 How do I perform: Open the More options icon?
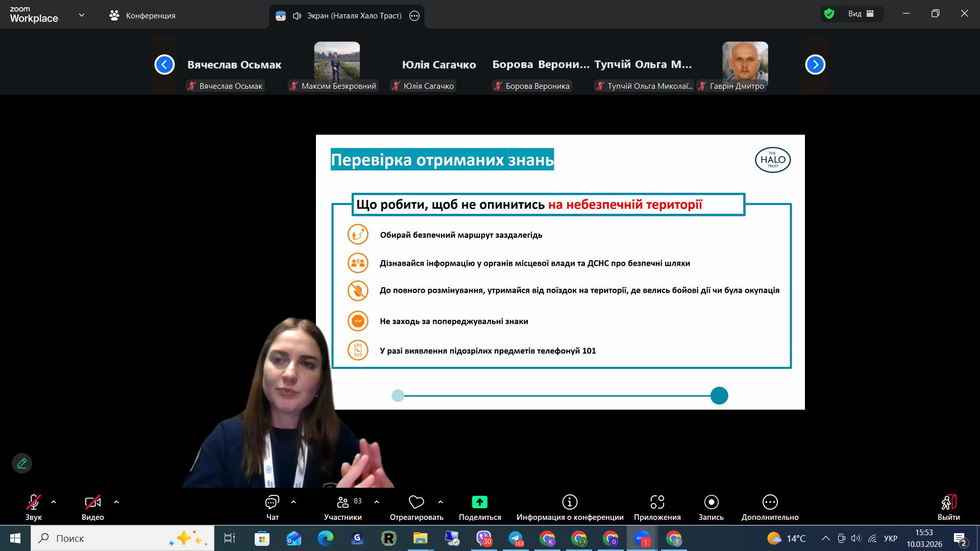click(770, 503)
